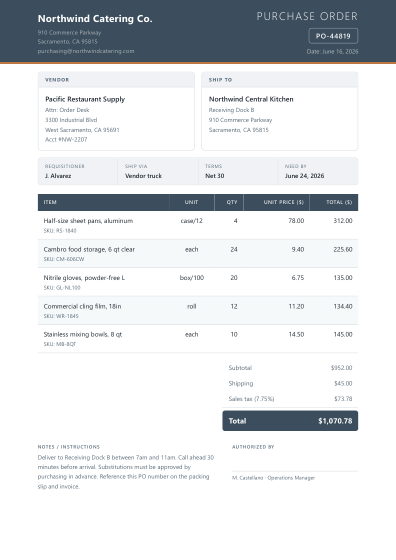
Task: Click requisitioner value J. Alvarez
Action: pos(58,176)
